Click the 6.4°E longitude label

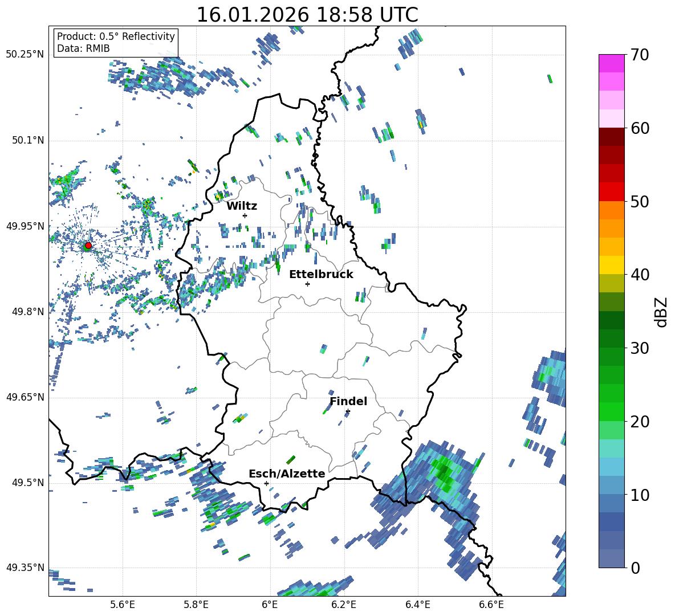pos(417,605)
